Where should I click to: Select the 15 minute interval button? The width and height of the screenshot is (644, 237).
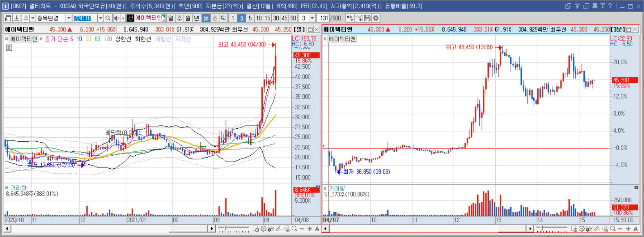267,18
